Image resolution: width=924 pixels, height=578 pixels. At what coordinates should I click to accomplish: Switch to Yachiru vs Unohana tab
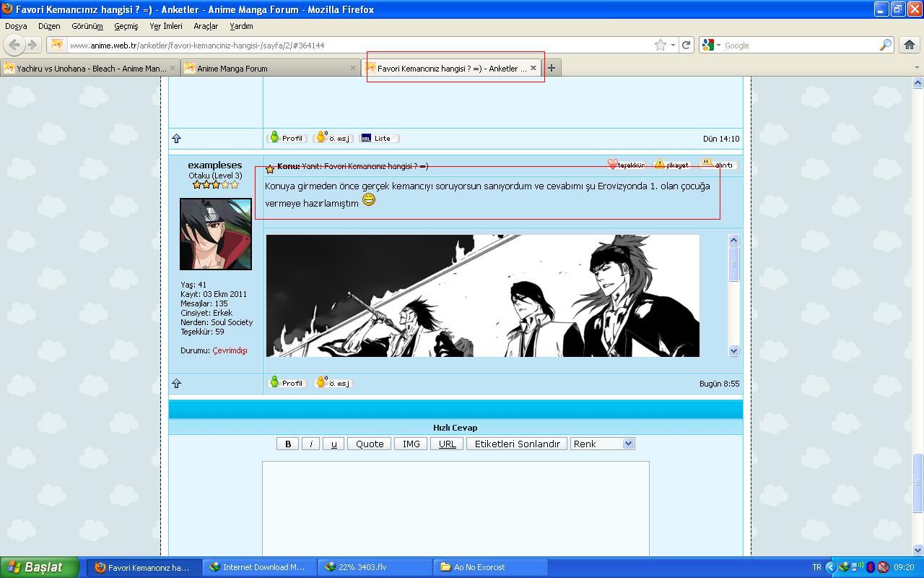pos(90,68)
